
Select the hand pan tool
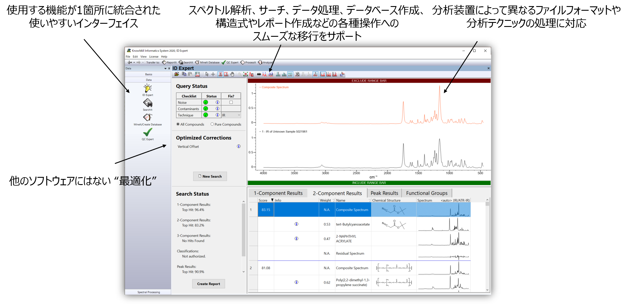point(232,74)
